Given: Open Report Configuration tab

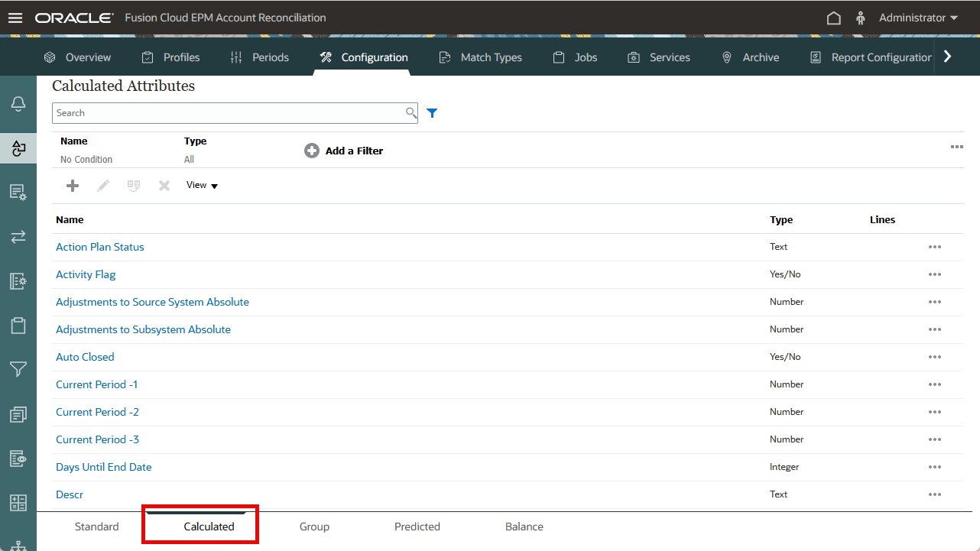Looking at the screenshot, I should pos(871,57).
